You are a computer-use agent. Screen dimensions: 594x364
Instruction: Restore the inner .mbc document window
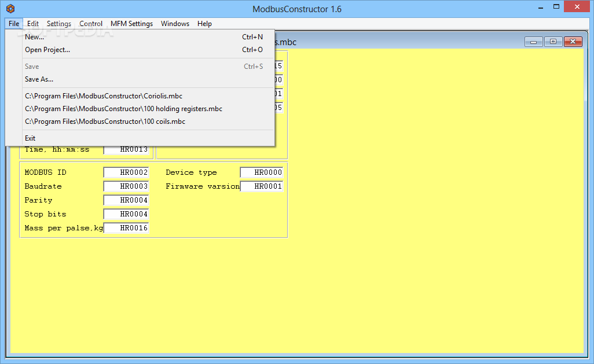point(553,42)
